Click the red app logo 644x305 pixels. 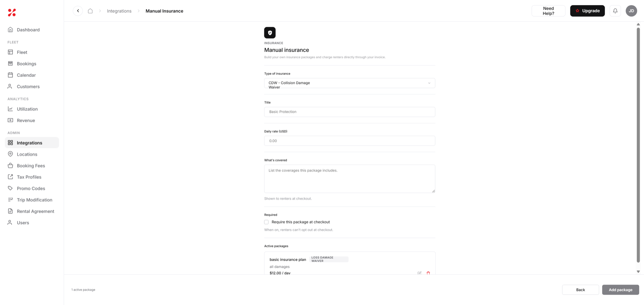click(12, 12)
